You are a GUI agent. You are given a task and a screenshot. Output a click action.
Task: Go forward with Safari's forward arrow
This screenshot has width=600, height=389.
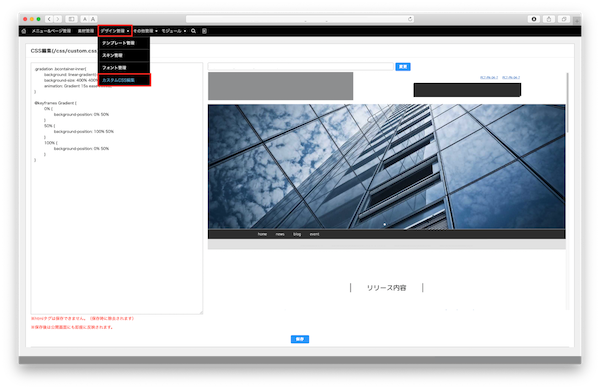click(x=58, y=19)
